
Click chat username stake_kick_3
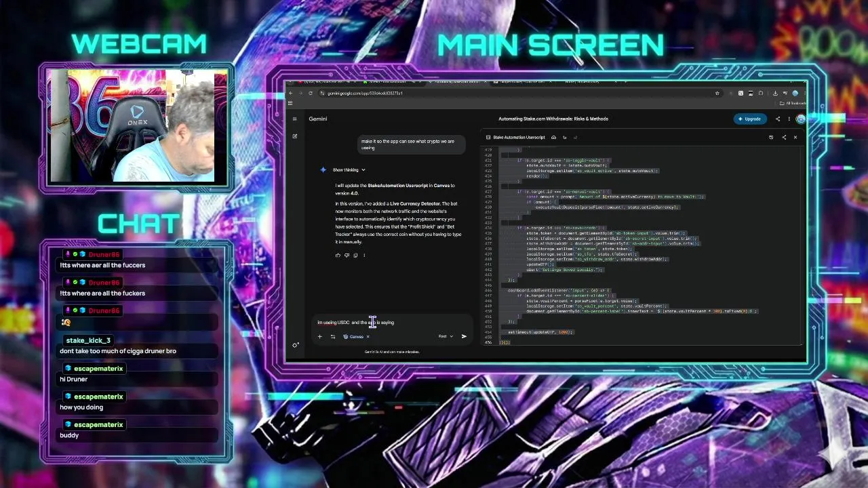click(88, 340)
